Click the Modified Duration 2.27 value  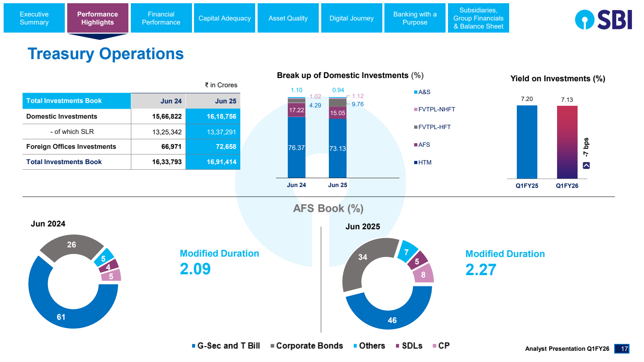point(481,269)
